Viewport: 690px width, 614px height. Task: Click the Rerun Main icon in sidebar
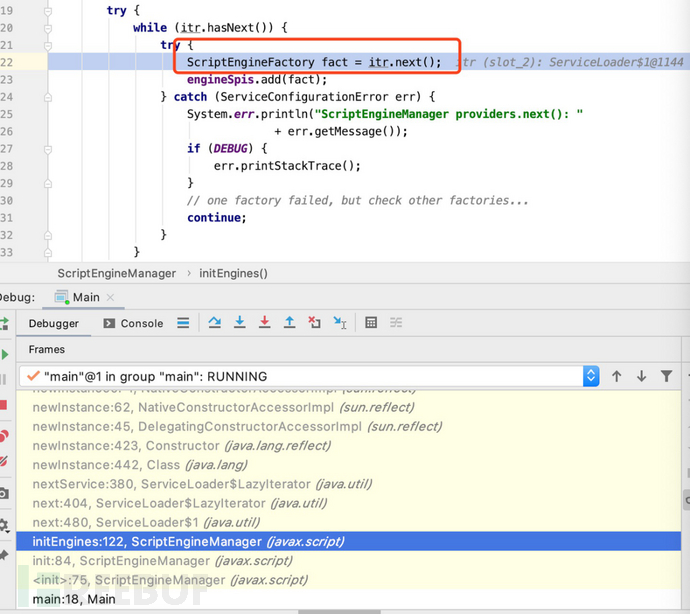tap(4, 324)
